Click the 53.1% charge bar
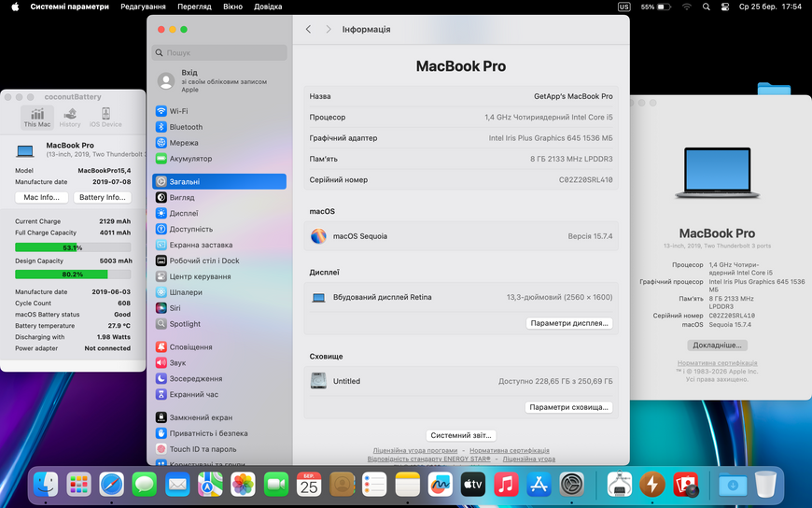This screenshot has width=812, height=508. pyautogui.click(x=73, y=247)
